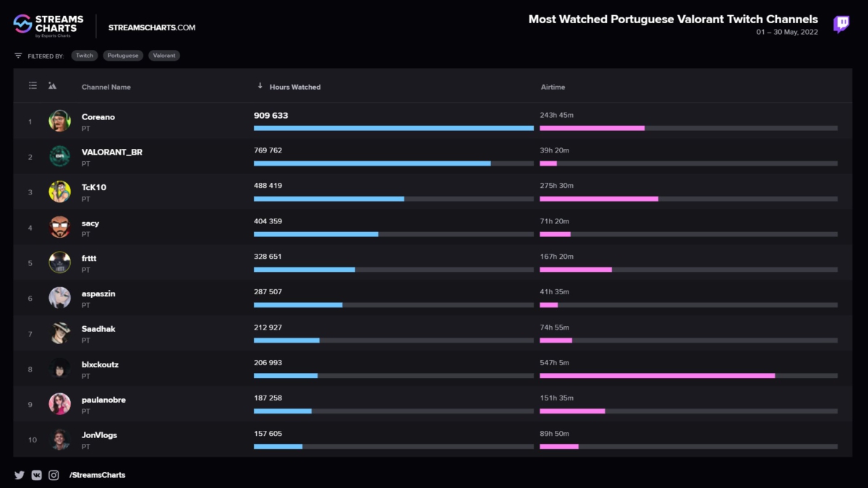Open the VK social icon
The image size is (868, 488).
click(x=37, y=475)
